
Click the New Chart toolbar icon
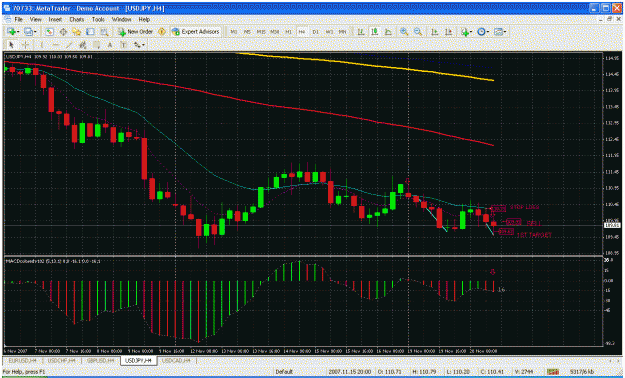click(12, 32)
